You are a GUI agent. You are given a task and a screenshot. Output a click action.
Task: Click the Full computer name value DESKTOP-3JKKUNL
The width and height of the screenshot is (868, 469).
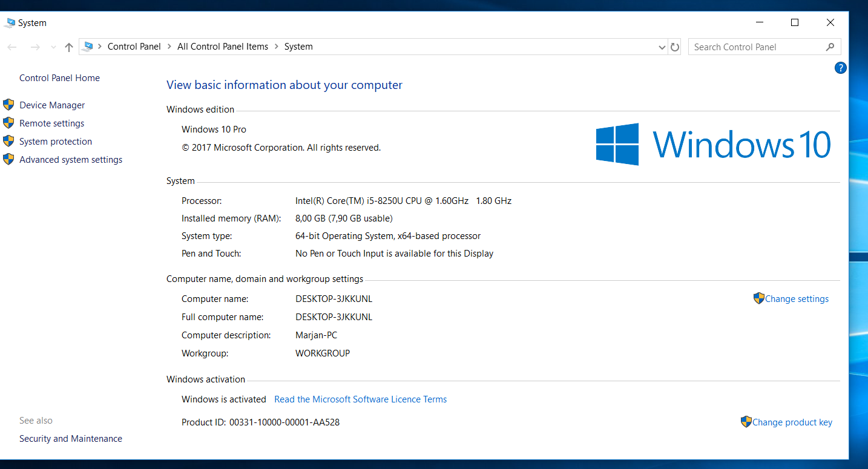pyautogui.click(x=334, y=317)
